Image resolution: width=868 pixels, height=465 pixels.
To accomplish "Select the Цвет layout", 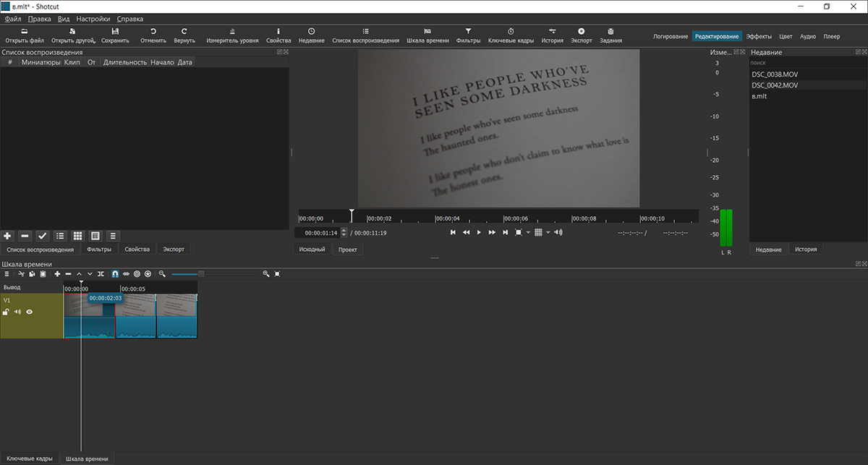I will tap(786, 36).
